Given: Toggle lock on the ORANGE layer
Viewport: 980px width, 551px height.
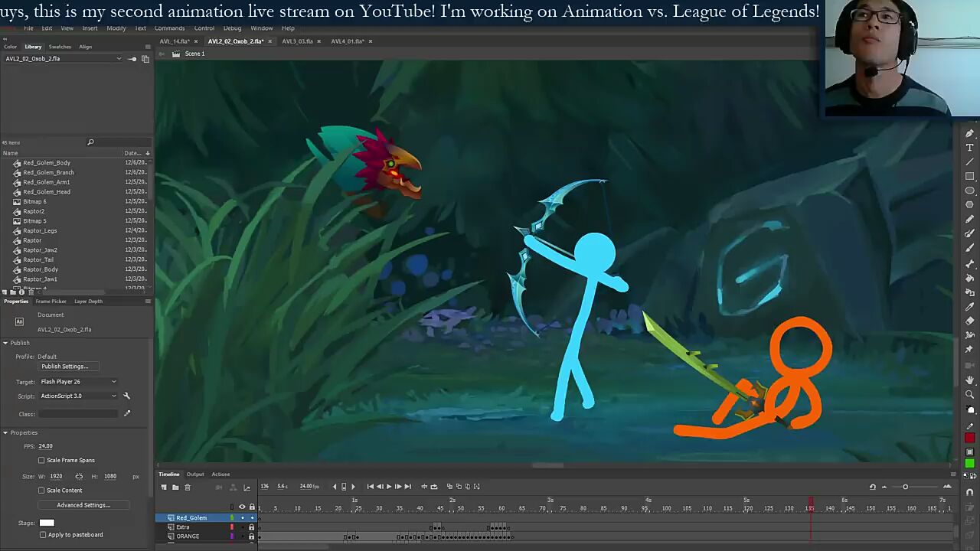Looking at the screenshot, I should click(251, 536).
